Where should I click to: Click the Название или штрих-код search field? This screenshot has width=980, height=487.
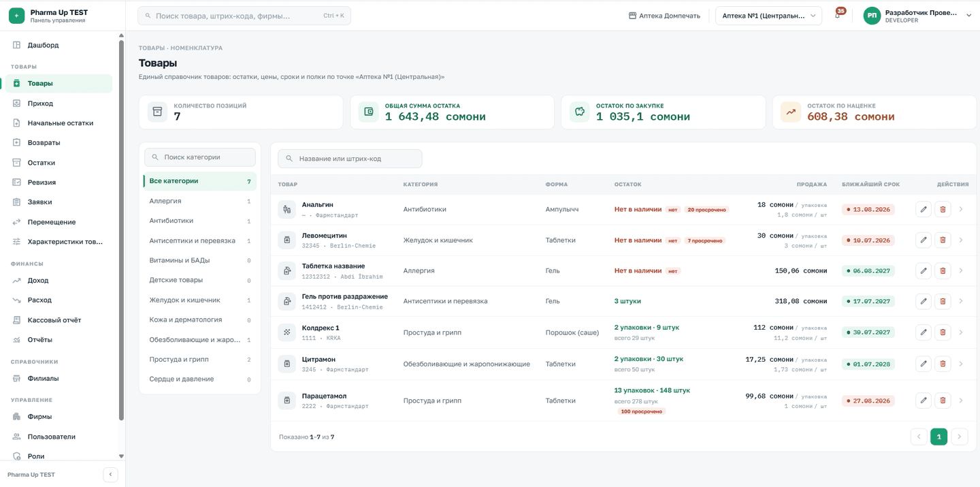350,159
